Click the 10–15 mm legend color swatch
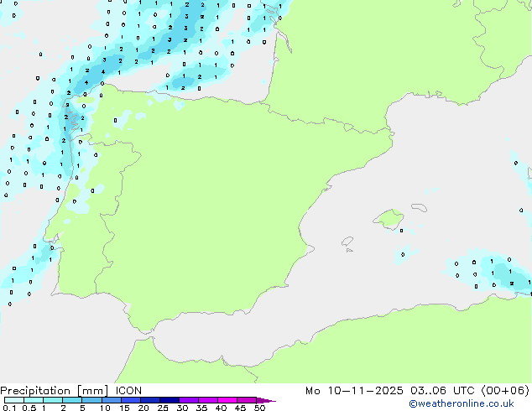The image size is (532, 411). tap(112, 400)
